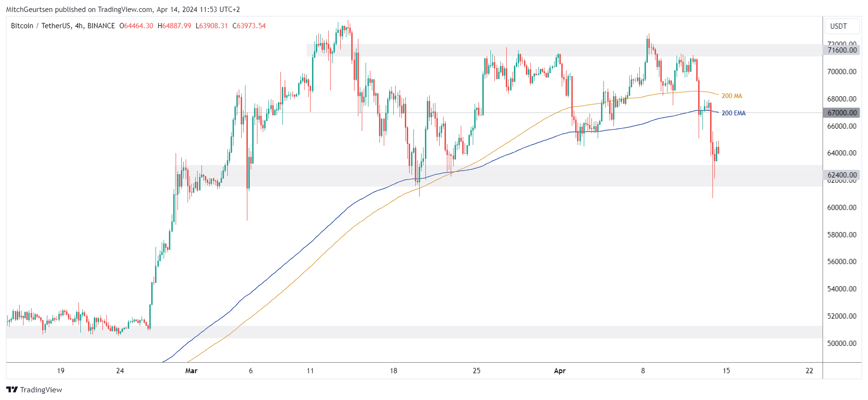Screen dimensions: 868x400
Task: Click the 22 date label on the time axis
Action: pyautogui.click(x=809, y=371)
